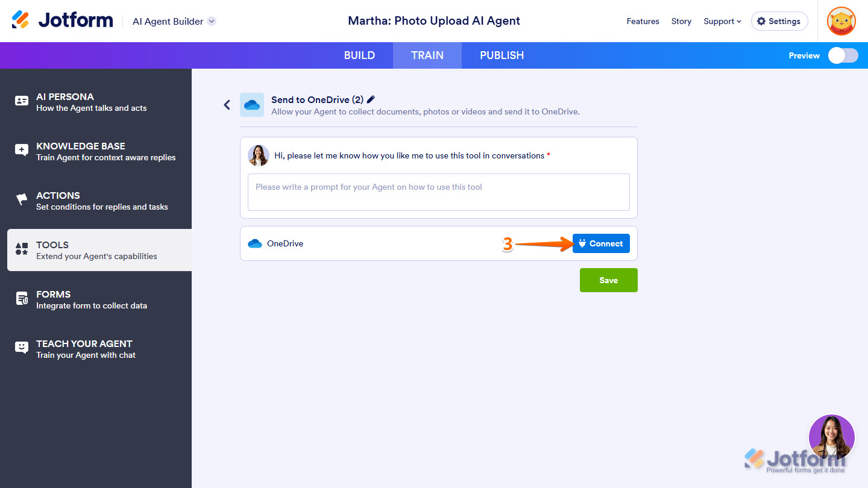Click the OneDrive cloud icon in header
The height and width of the screenshot is (488, 868).
tap(252, 105)
